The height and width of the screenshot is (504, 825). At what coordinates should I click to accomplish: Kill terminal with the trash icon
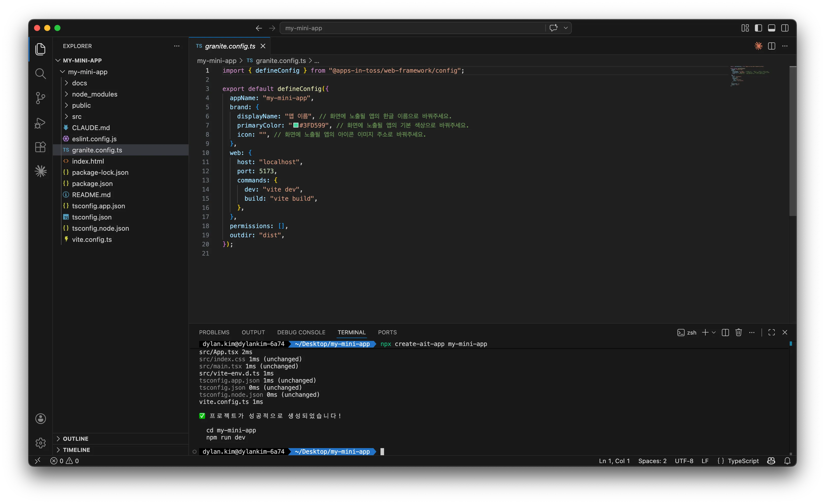pyautogui.click(x=739, y=332)
